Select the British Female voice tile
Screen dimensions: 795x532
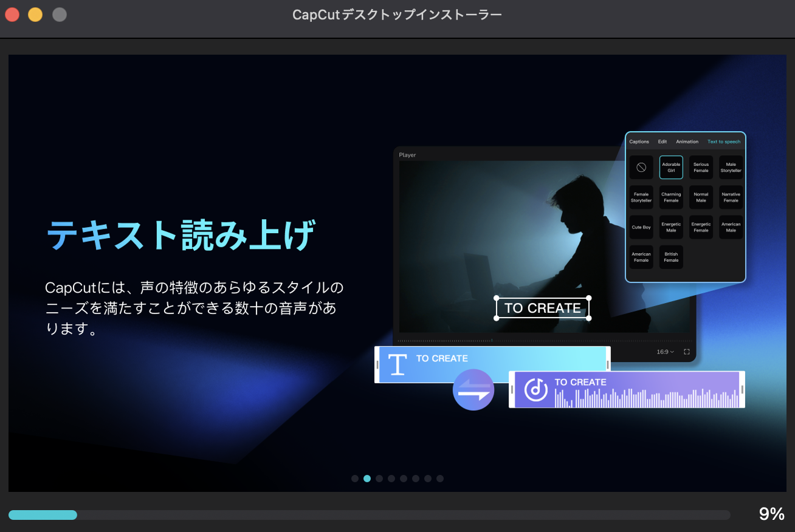[671, 257]
